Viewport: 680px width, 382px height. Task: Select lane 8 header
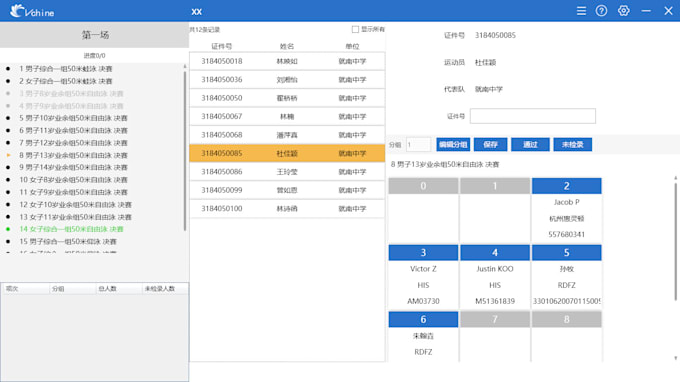click(x=566, y=320)
